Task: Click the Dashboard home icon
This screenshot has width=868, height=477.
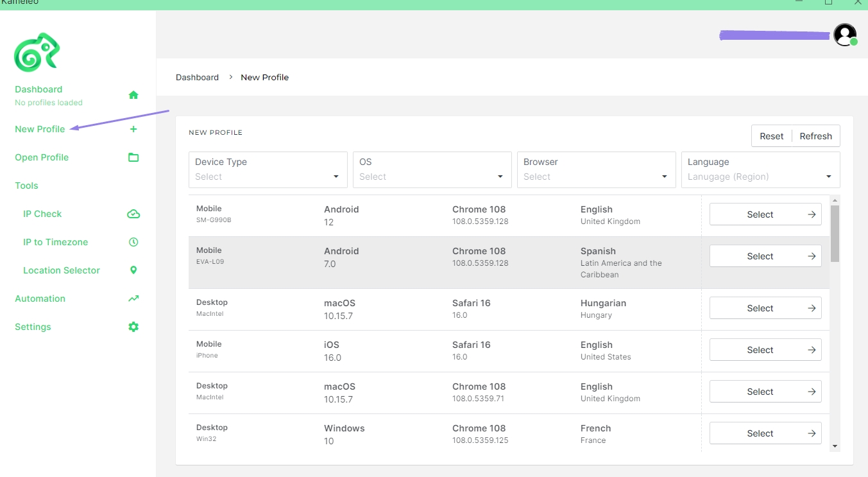Action: pos(133,95)
